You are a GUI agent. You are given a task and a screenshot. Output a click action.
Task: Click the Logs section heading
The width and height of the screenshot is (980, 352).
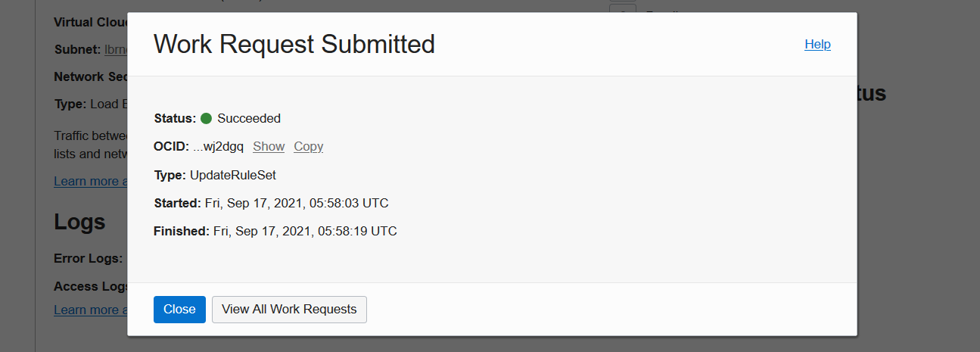[x=79, y=222]
